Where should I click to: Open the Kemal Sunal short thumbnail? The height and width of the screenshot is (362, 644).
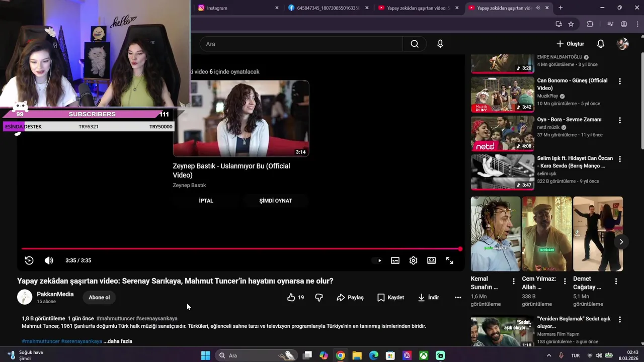click(496, 234)
